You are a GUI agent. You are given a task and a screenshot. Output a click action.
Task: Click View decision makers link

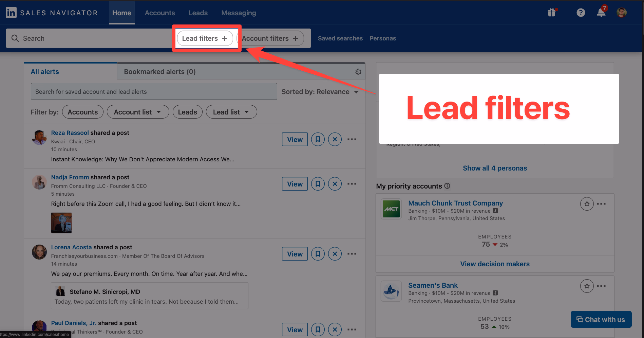coord(495,264)
